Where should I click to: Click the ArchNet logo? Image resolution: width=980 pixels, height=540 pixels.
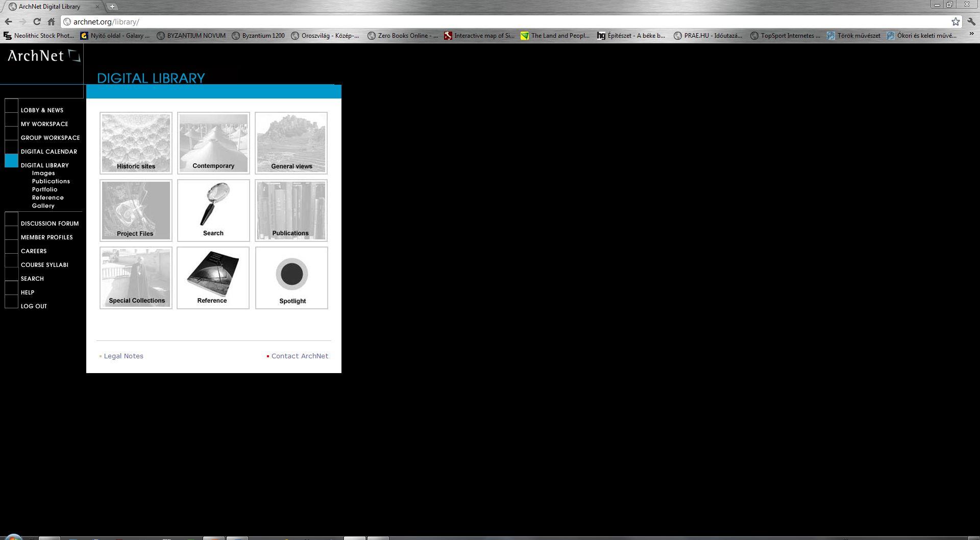pyautogui.click(x=44, y=56)
